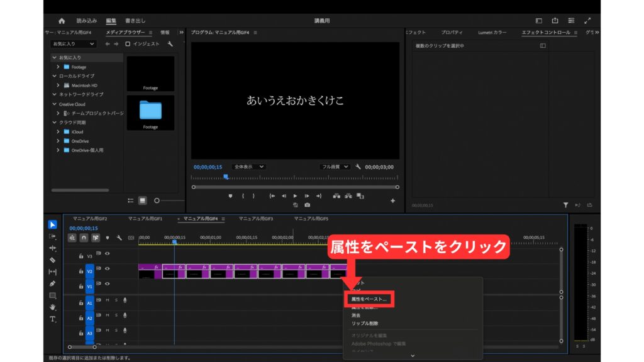Image resolution: width=644 pixels, height=362 pixels.
Task: Click Mark Out bracket button
Action: [x=253, y=196]
